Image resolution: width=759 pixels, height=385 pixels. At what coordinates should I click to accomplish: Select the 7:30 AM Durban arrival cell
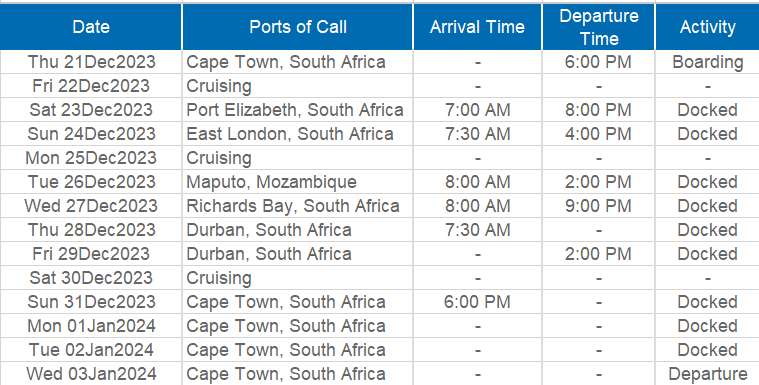point(477,230)
